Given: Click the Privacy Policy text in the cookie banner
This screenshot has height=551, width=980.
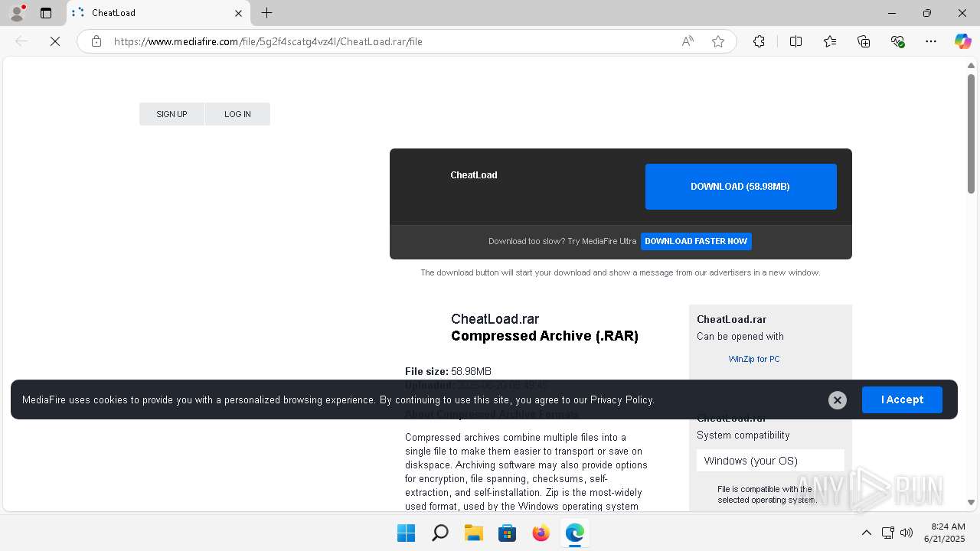Looking at the screenshot, I should tap(622, 399).
